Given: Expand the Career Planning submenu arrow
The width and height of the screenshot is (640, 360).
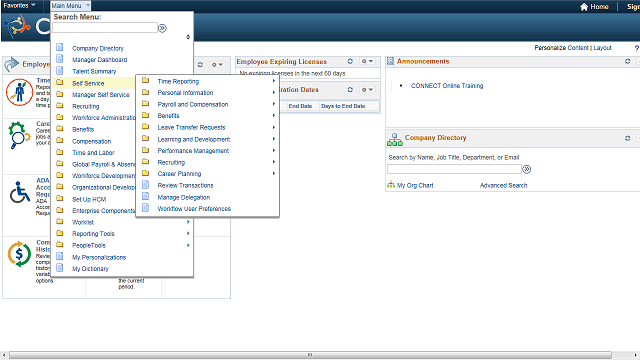Looking at the screenshot, I should [274, 173].
